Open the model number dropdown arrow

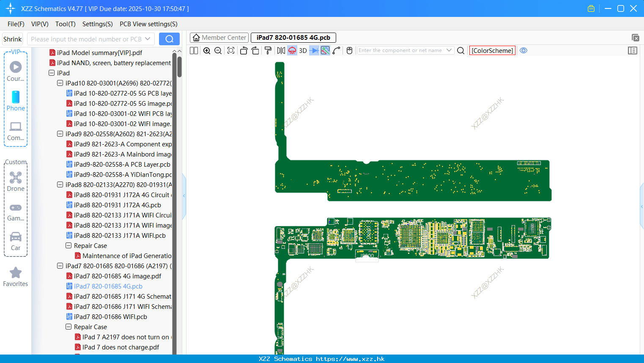pos(148,39)
